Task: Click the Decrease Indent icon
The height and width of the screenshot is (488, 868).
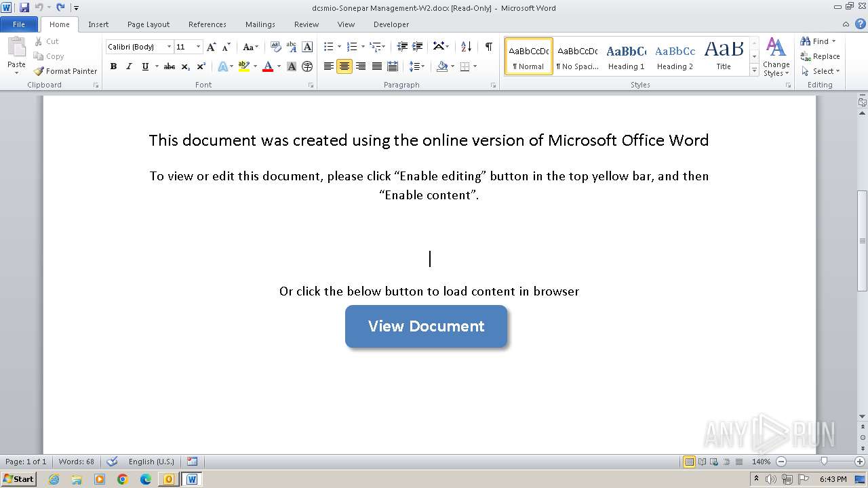Action: [x=402, y=47]
